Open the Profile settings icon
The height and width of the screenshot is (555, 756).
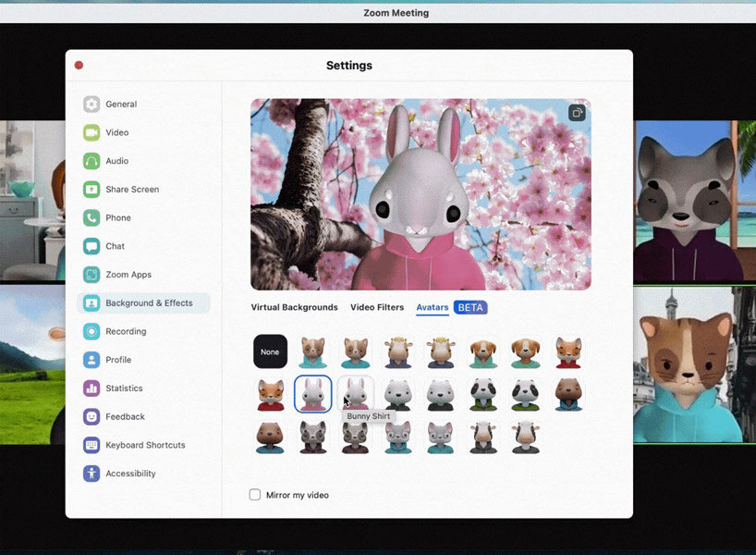(91, 360)
